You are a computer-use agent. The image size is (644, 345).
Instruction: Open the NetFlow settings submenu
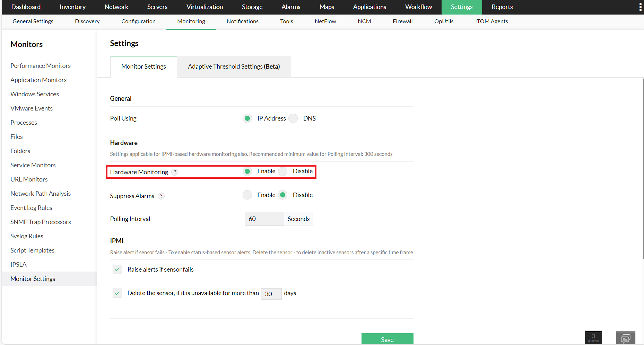coord(325,21)
